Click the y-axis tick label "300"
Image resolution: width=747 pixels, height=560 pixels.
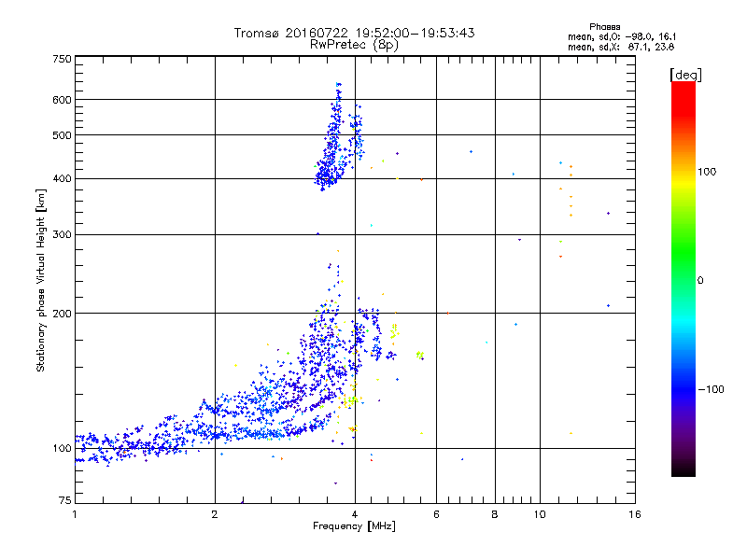point(63,235)
